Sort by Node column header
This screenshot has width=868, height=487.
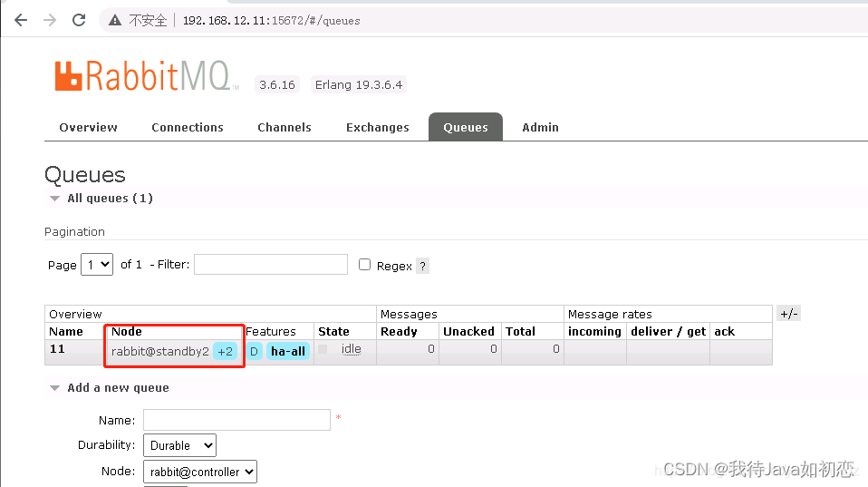click(x=127, y=331)
